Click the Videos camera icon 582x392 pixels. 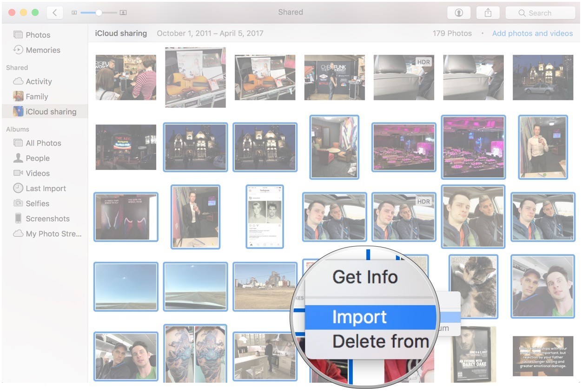coord(18,173)
